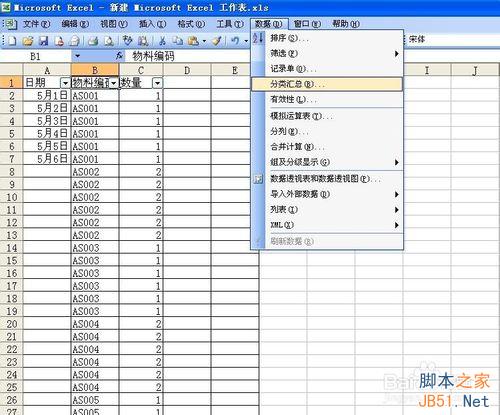Click the Permission icon in the toolbar
This screenshot has height=415, width=500.
click(59, 41)
